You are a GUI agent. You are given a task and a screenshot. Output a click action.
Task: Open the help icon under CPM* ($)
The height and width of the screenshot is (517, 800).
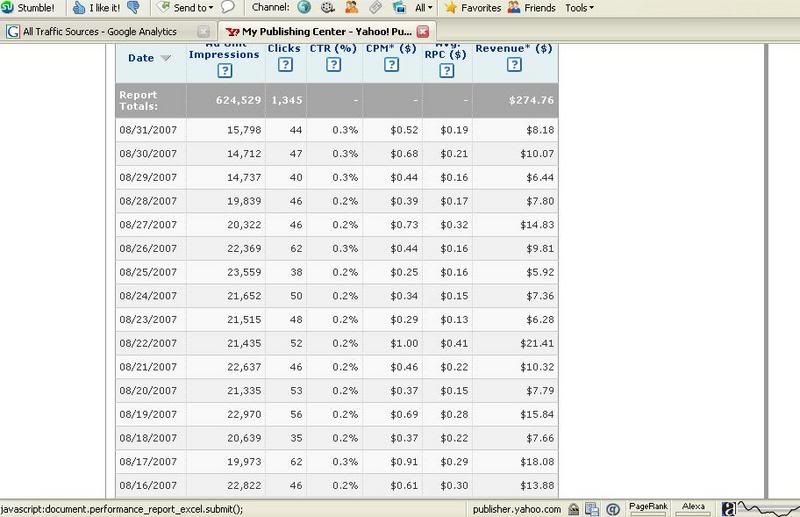pos(390,65)
